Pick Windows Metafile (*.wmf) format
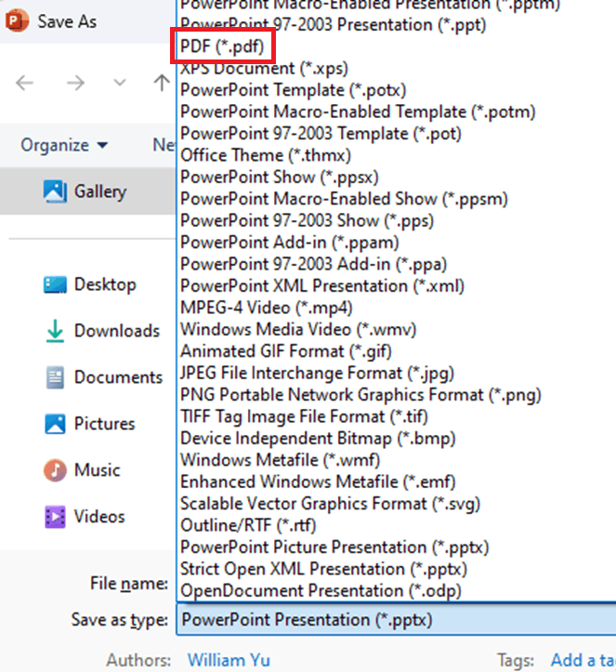This screenshot has height=672, width=616. point(281,460)
